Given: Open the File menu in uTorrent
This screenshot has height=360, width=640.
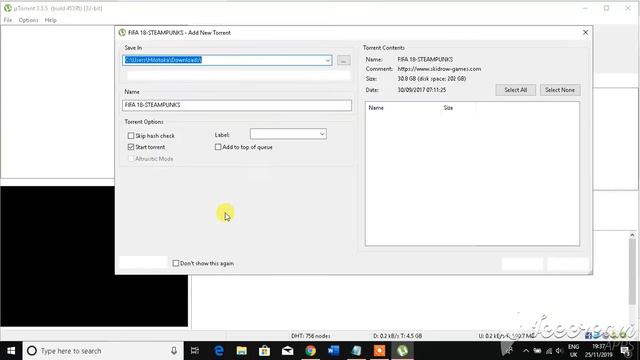Looking at the screenshot, I should pos(8,20).
